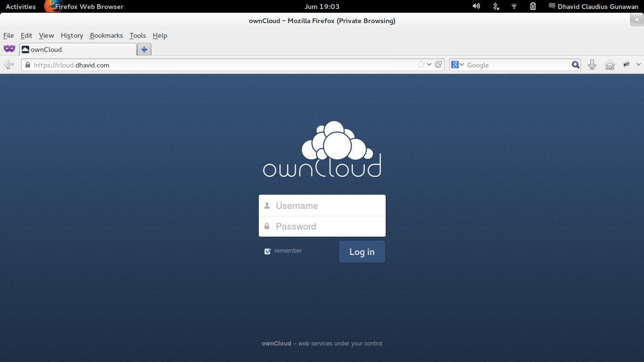Toggle the remember checkbox
644x362 pixels.
(x=268, y=251)
